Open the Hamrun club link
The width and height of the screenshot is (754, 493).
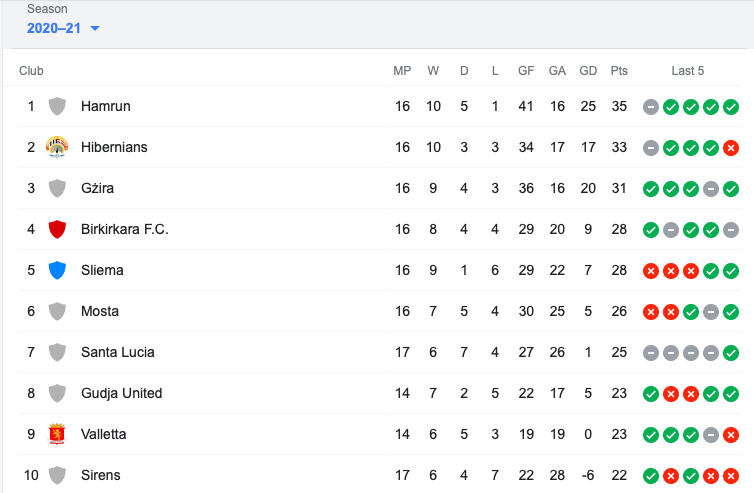105,106
